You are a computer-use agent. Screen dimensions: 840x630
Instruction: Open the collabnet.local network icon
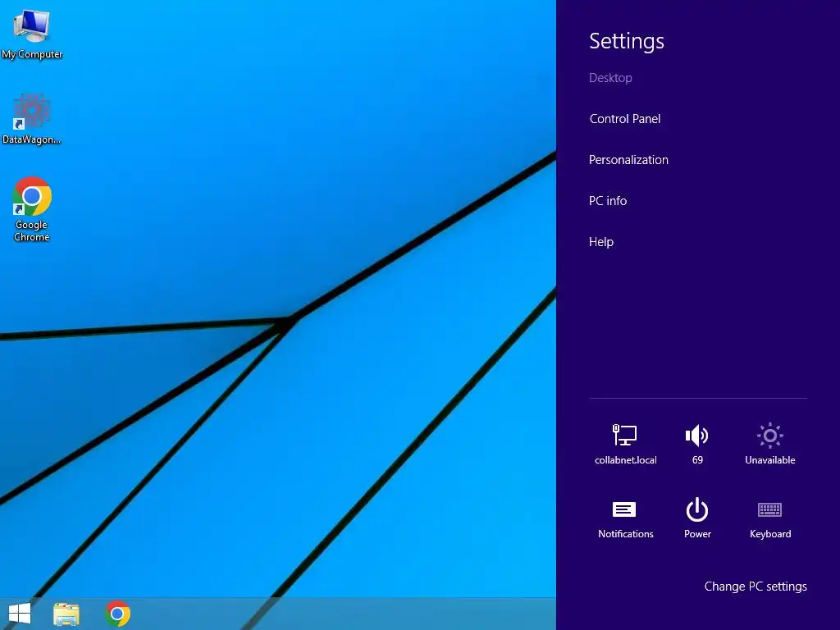pos(625,444)
